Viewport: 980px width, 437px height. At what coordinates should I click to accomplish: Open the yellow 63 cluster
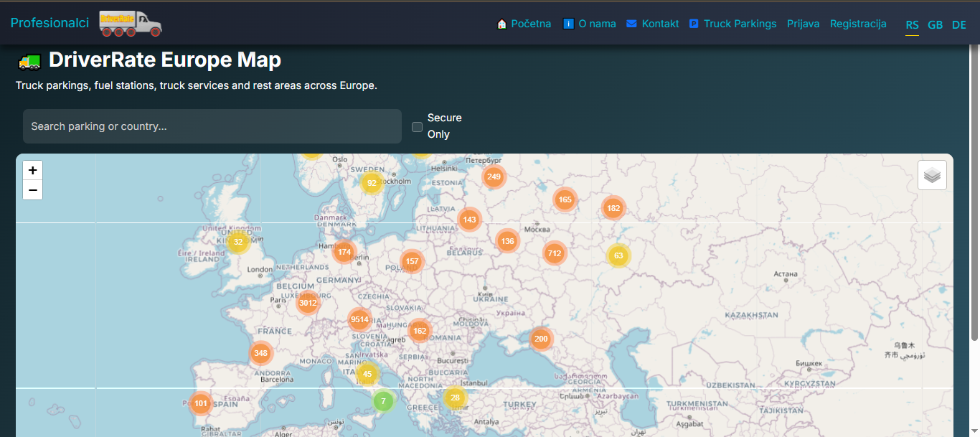tap(618, 255)
